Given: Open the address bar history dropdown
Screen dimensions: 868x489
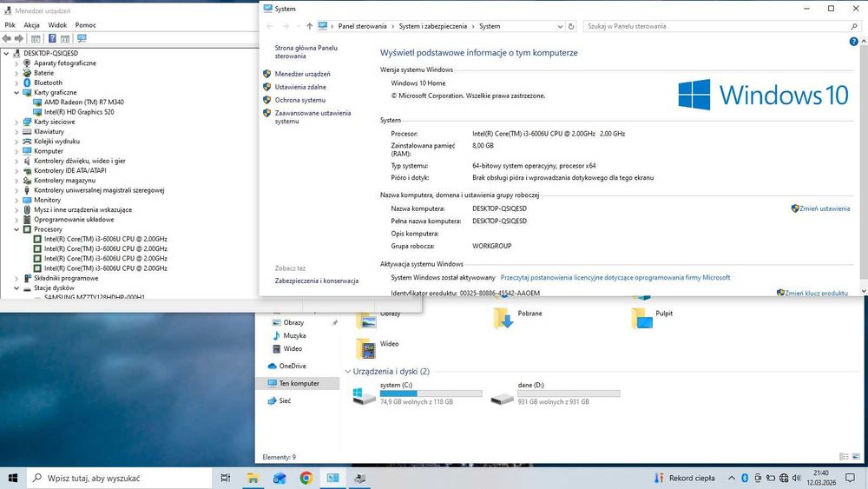Looking at the screenshot, I should click(560, 26).
